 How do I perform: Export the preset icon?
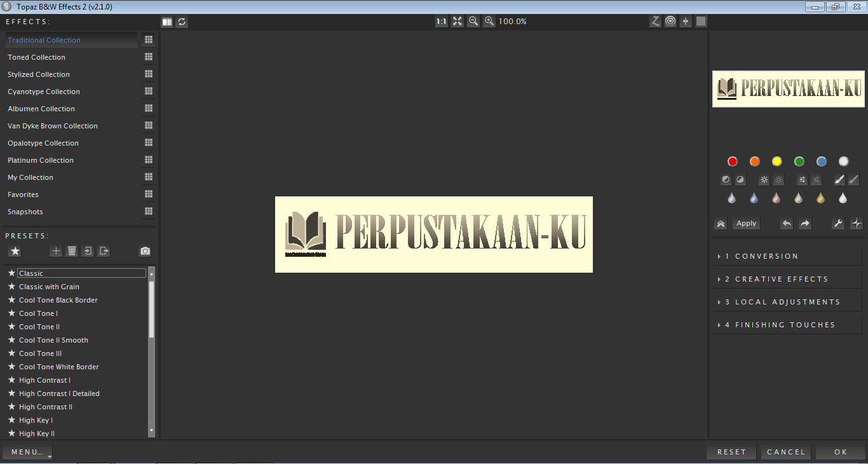pyautogui.click(x=104, y=251)
